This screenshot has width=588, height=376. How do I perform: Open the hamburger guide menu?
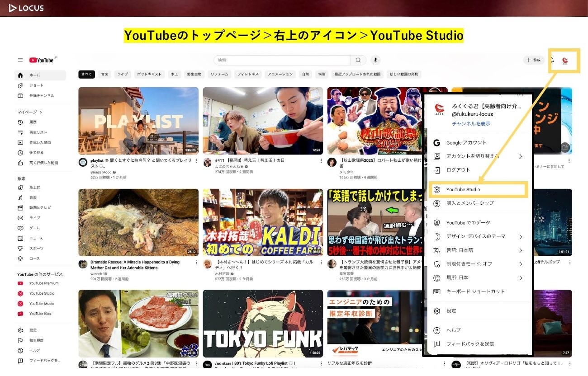click(20, 60)
